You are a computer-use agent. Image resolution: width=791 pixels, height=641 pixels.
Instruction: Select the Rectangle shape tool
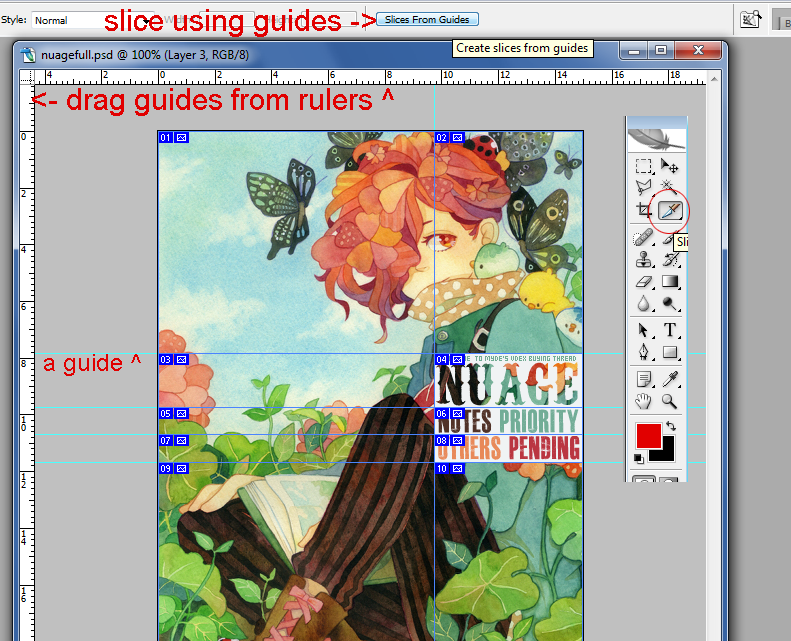pyautogui.click(x=670, y=352)
